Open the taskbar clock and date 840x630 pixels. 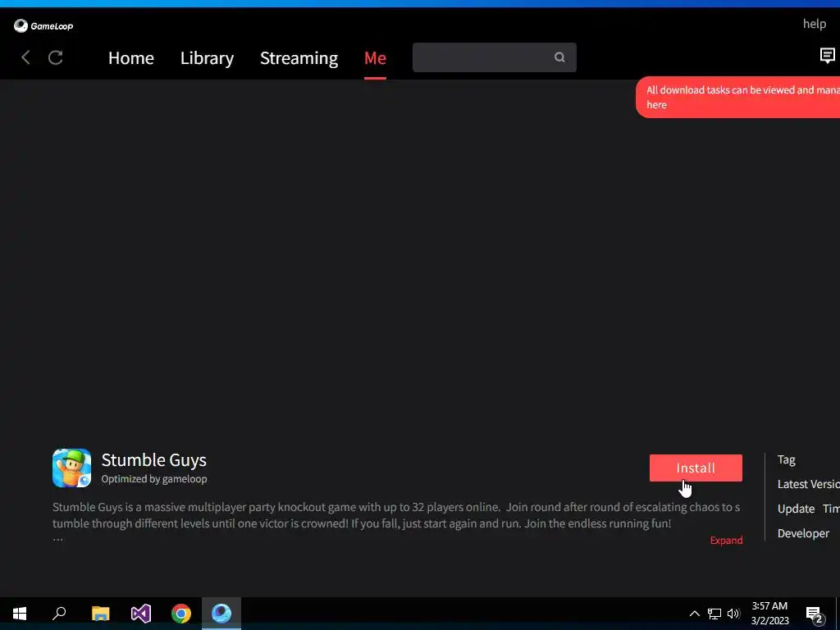pos(770,614)
